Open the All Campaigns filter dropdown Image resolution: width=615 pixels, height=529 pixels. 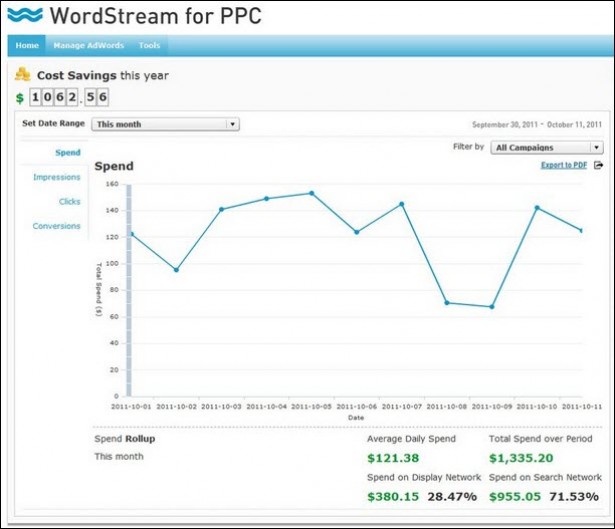tap(547, 148)
